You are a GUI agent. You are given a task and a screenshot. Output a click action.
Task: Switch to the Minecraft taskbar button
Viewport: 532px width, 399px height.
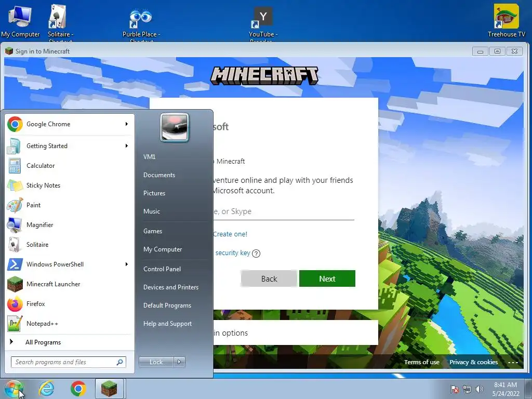[109, 389]
